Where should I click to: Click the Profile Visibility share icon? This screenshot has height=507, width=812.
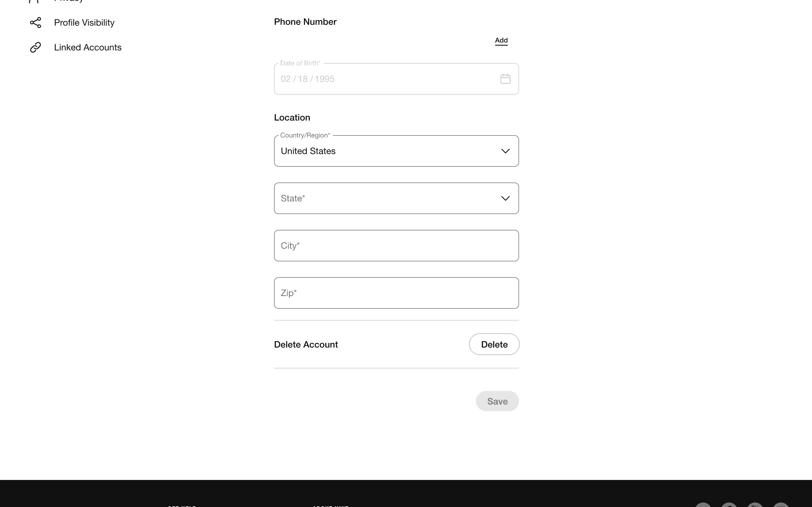pos(36,23)
